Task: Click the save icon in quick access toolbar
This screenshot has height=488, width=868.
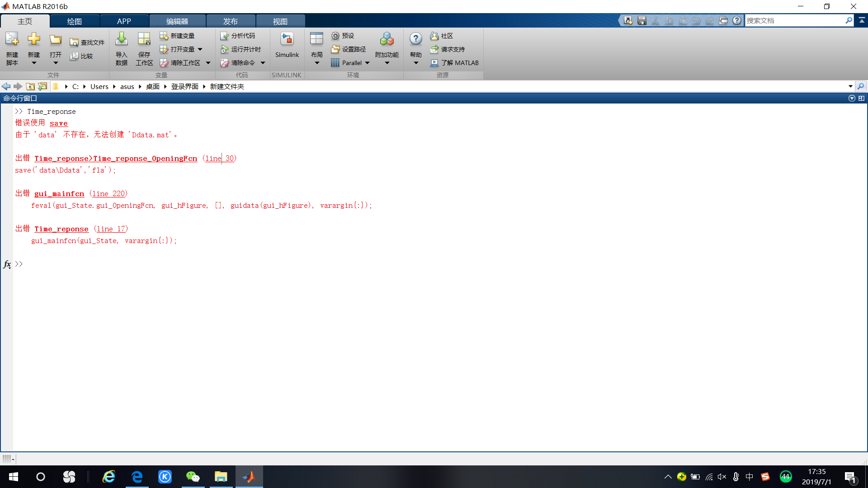Action: 642,20
